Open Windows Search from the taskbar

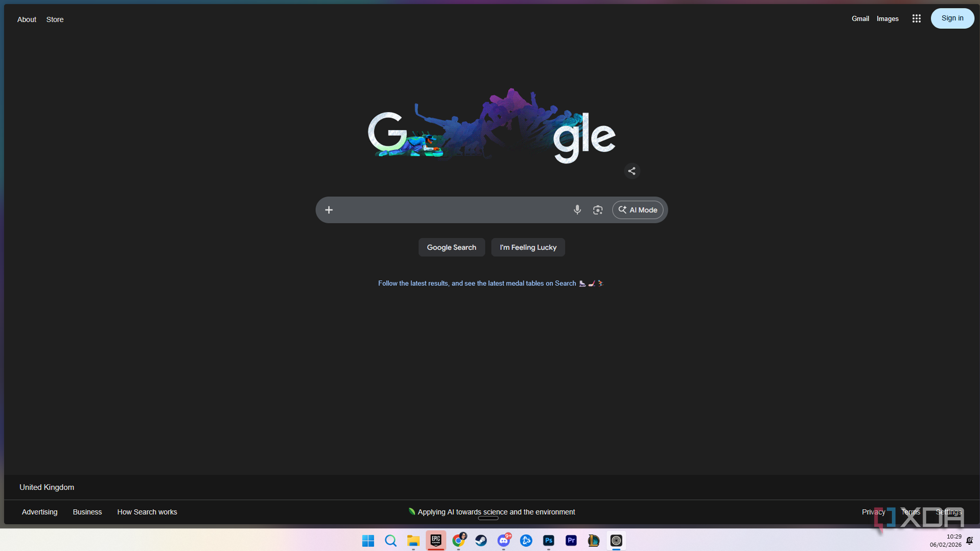(x=390, y=540)
